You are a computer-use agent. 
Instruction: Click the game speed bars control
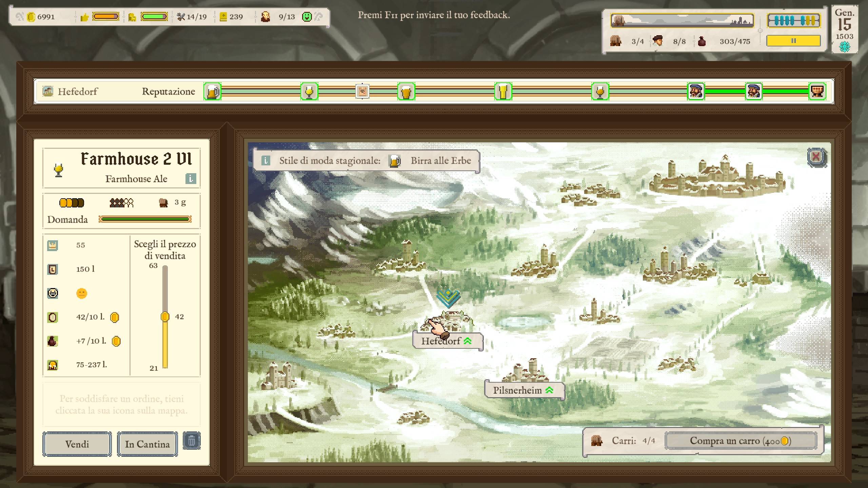coord(793,21)
